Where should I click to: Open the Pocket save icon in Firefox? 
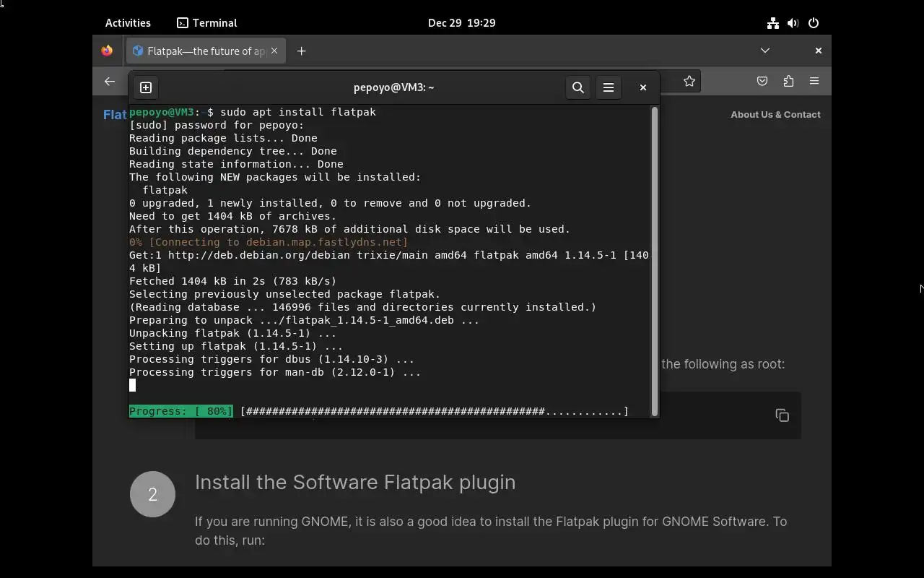pyautogui.click(x=762, y=82)
